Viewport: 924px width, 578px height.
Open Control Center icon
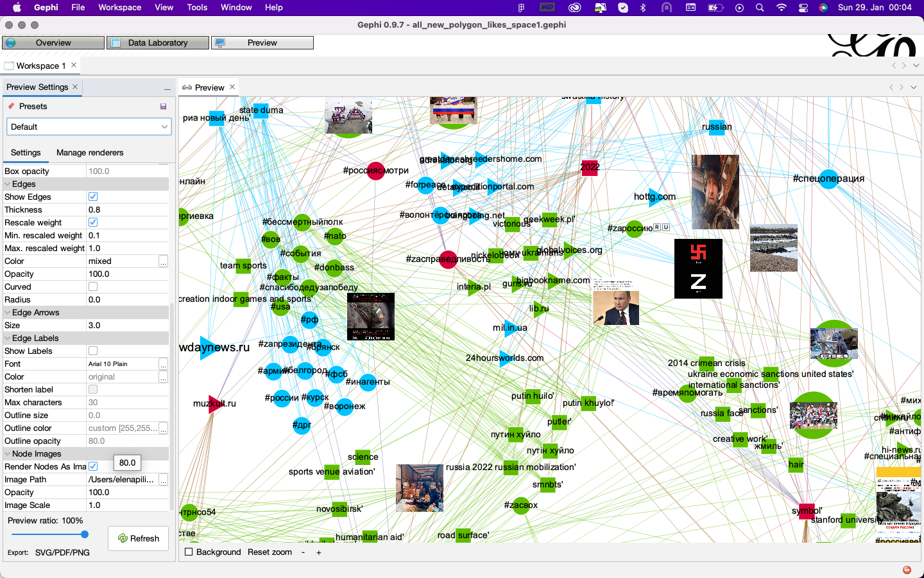click(x=803, y=8)
